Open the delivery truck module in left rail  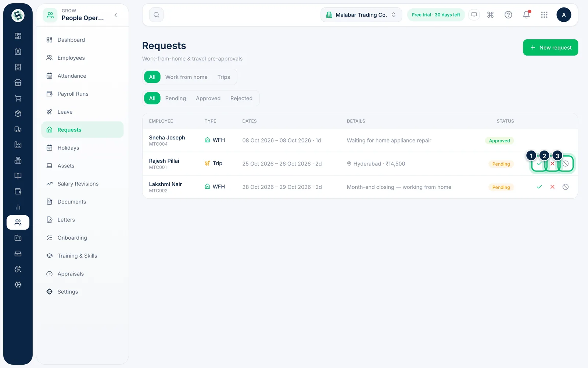(18, 129)
